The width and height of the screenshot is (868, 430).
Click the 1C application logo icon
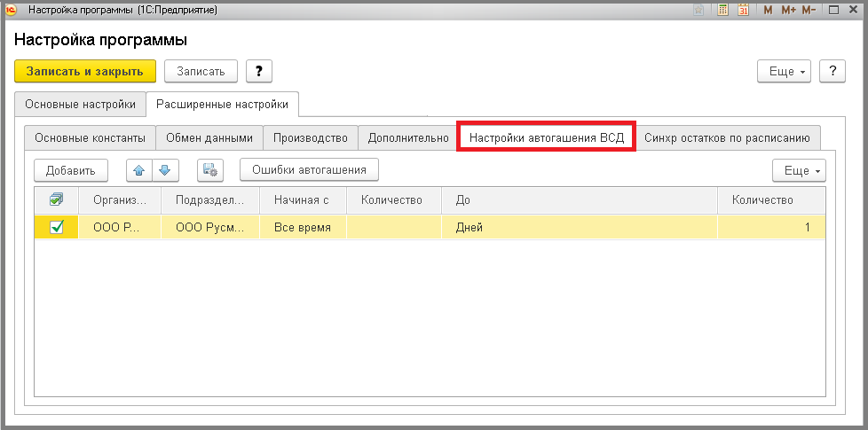tap(11, 10)
